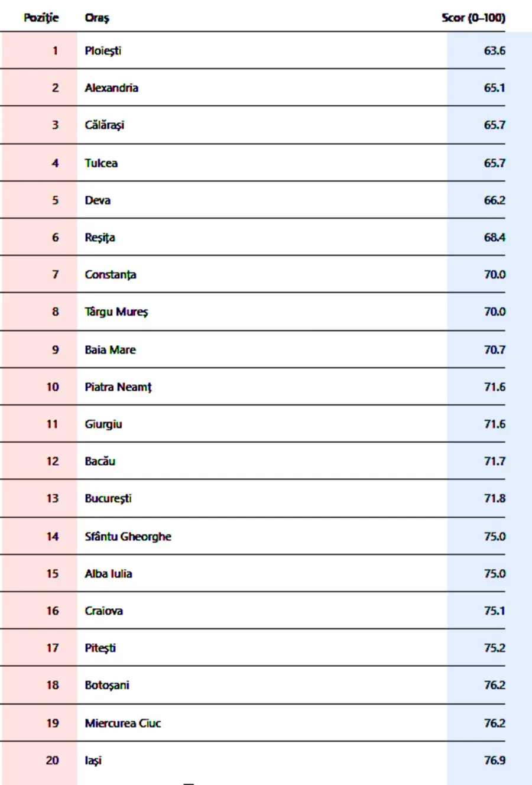Click the Scor (0–100) column header
This screenshot has height=785, width=532.
(473, 18)
